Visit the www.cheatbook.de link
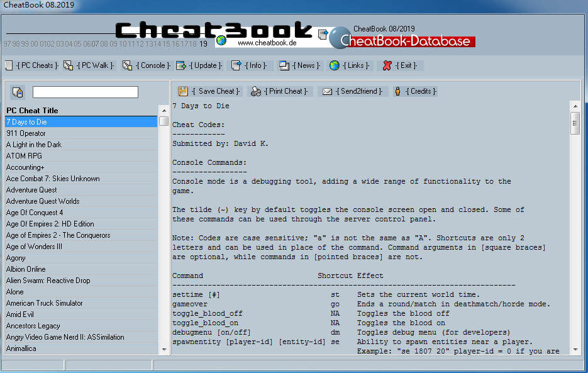Screen dimensions: 588x373 coord(267,43)
